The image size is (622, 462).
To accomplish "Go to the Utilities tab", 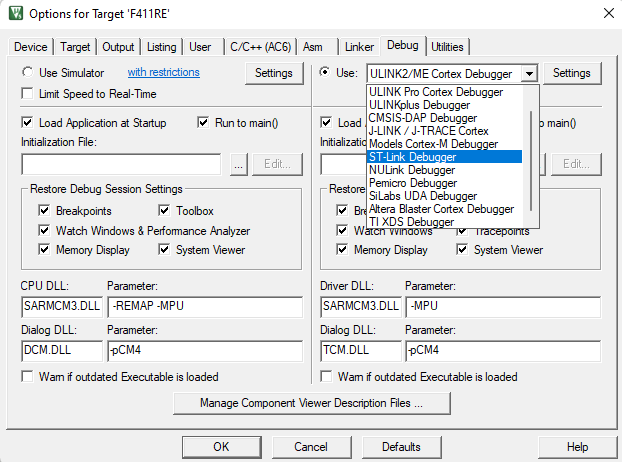I will click(x=447, y=47).
